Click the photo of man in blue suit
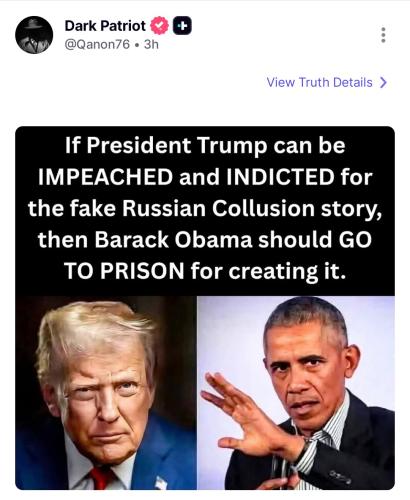This screenshot has height=500, width=410. [x=106, y=393]
